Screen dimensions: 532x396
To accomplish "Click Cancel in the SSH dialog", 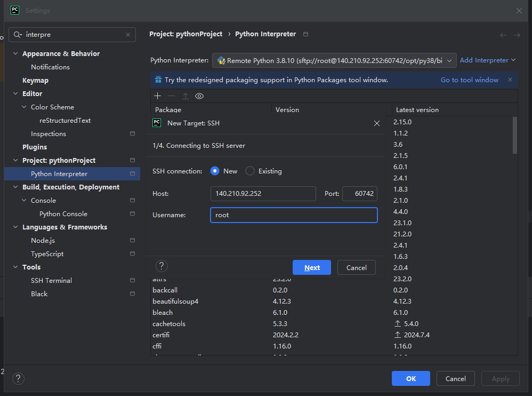I will click(356, 267).
